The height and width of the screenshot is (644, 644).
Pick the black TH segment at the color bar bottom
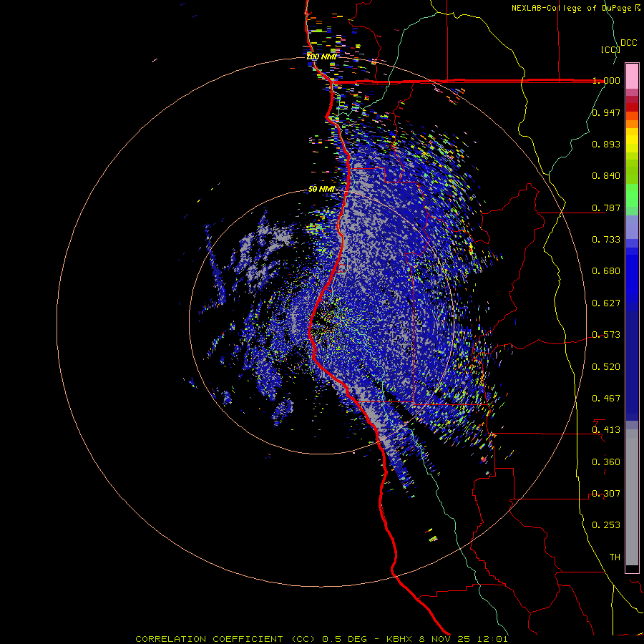click(632, 568)
